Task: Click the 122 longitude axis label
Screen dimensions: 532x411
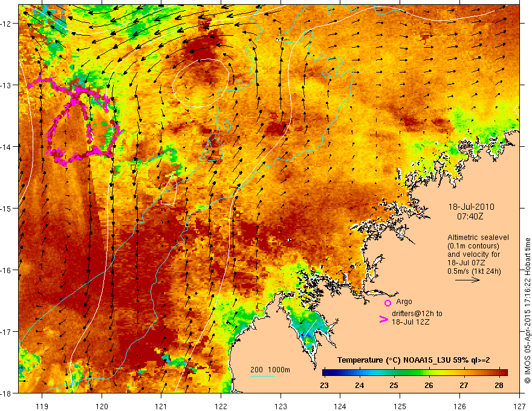Action: tap(221, 406)
